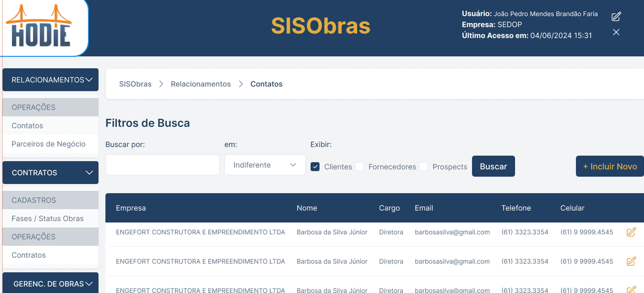
Task: Click the X icon in the header
Action: 616,32
